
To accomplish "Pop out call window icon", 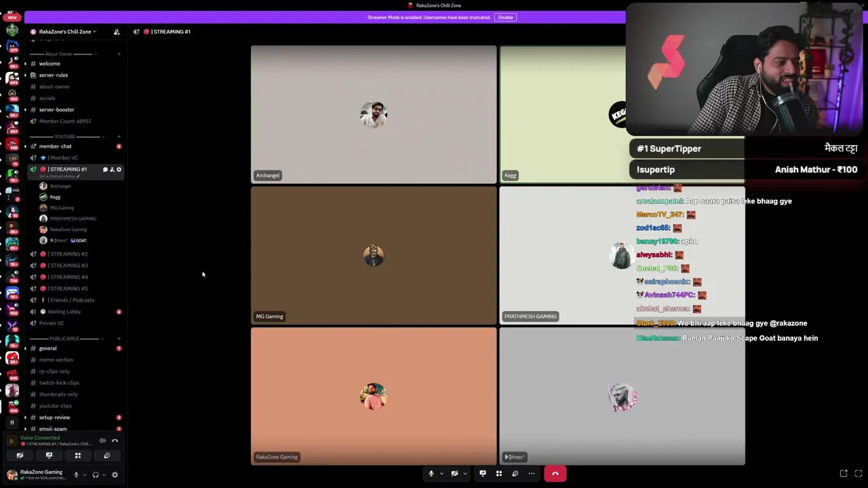I will [x=844, y=473].
